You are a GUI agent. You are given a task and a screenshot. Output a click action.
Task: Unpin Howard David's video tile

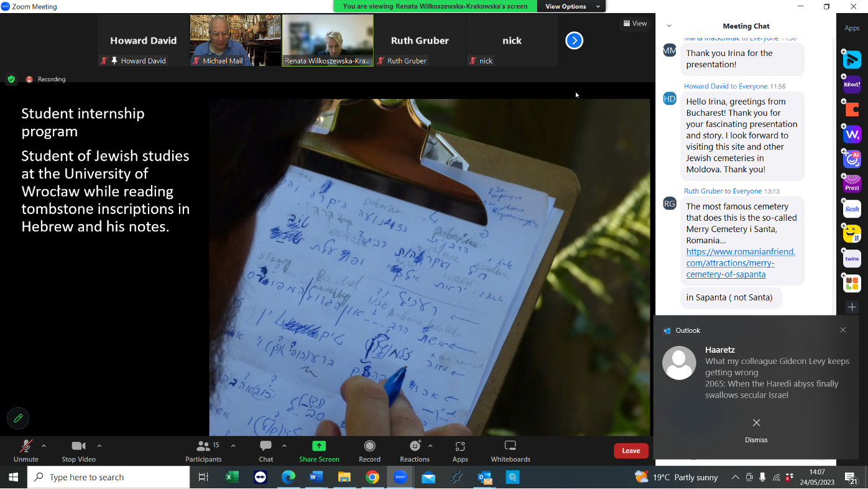114,60
